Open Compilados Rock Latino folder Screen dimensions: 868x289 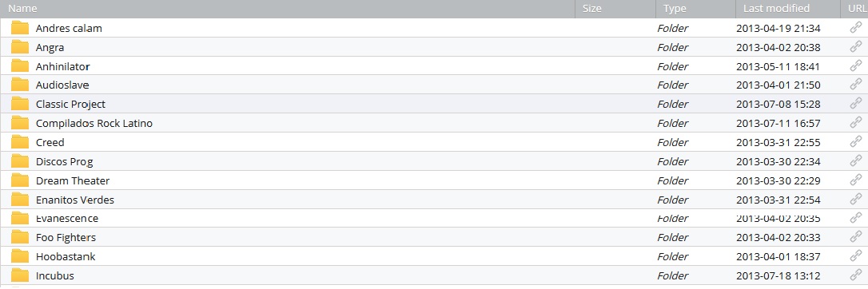pyautogui.click(x=94, y=123)
